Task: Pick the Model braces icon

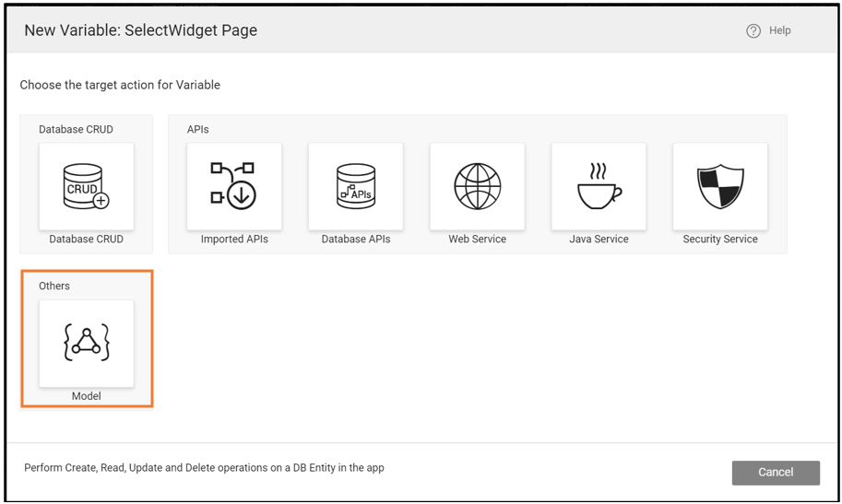Action: coord(87,343)
